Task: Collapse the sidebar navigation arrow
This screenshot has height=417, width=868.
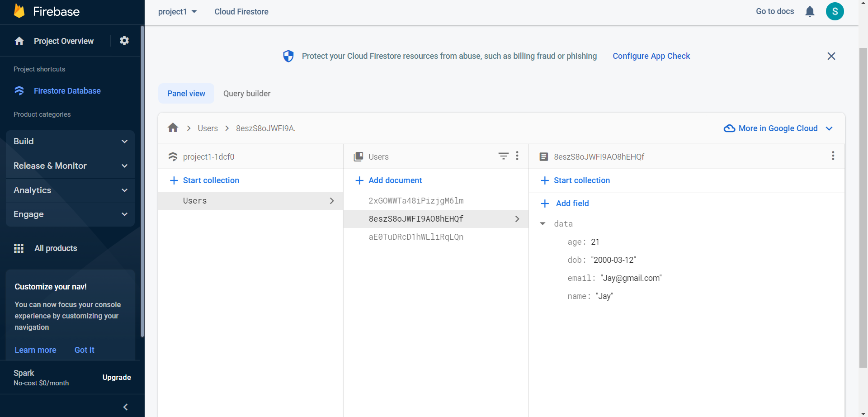Action: click(x=126, y=407)
